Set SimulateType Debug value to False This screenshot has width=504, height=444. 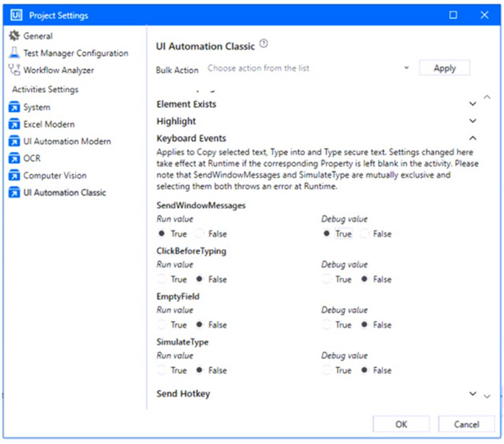point(364,370)
